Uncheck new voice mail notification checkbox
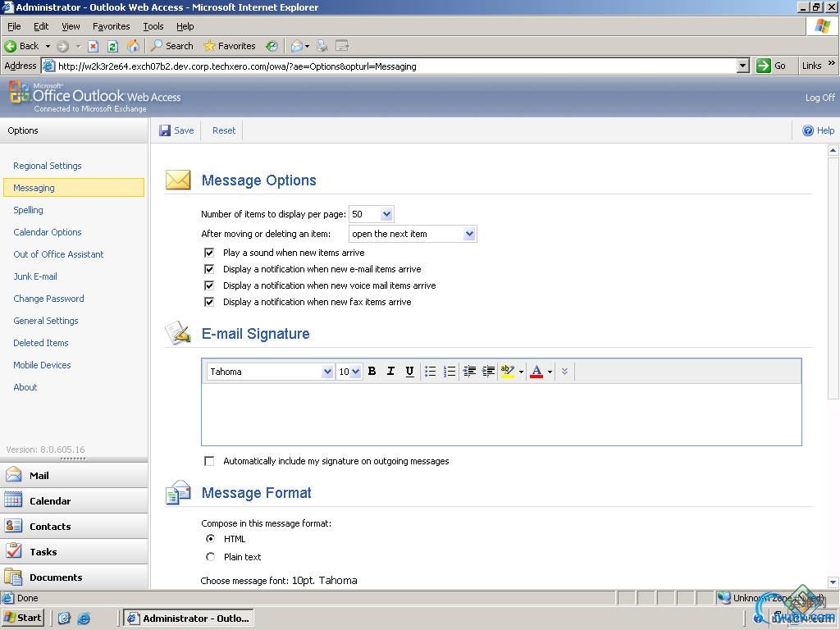 click(209, 285)
